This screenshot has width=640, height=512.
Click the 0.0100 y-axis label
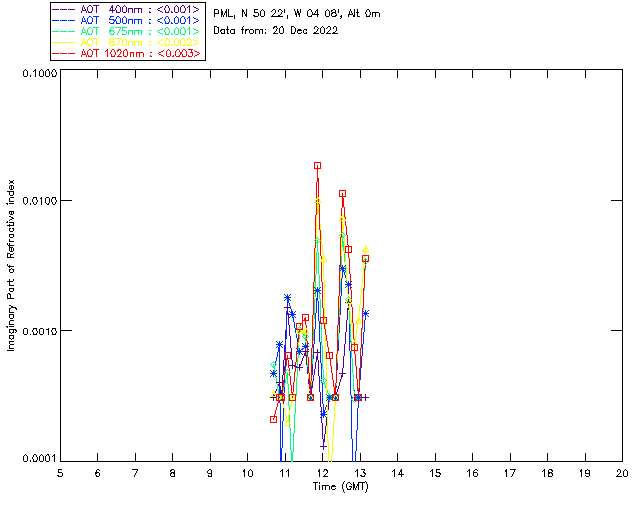pyautogui.click(x=39, y=201)
